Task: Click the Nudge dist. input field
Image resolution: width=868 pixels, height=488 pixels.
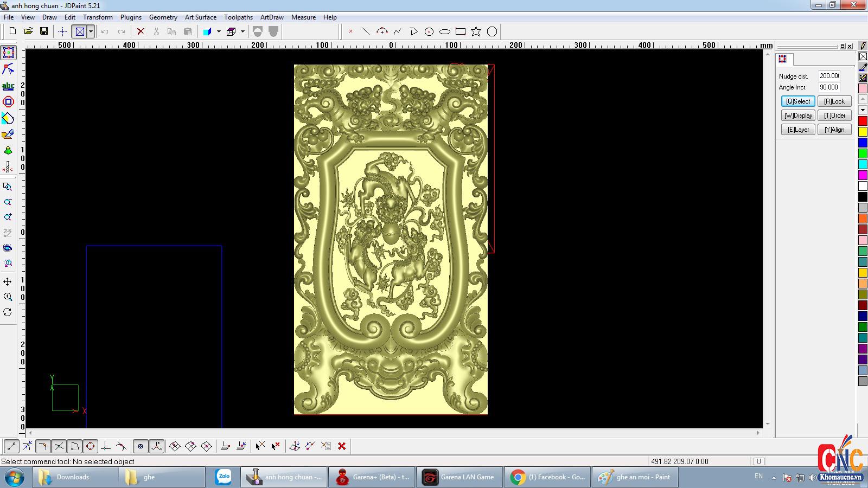Action: point(829,76)
